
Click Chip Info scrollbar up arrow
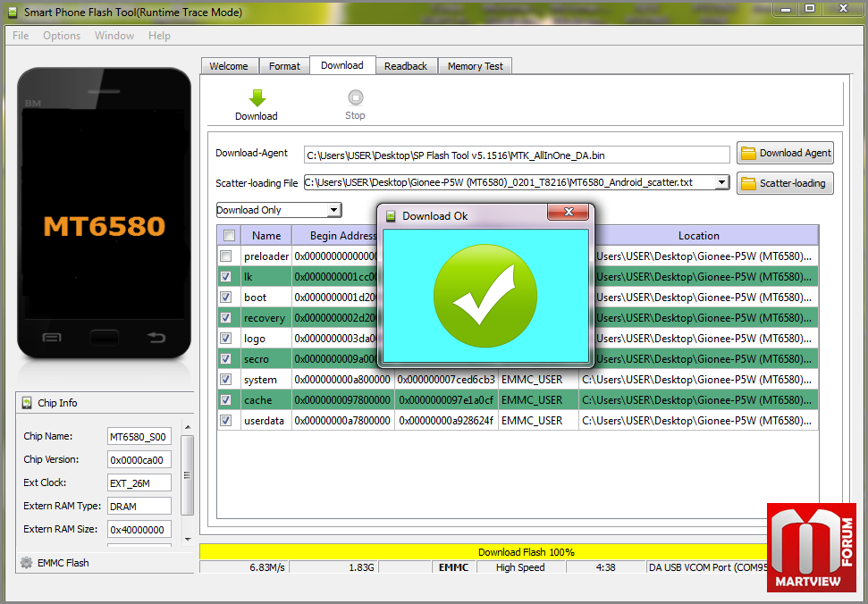[x=188, y=427]
